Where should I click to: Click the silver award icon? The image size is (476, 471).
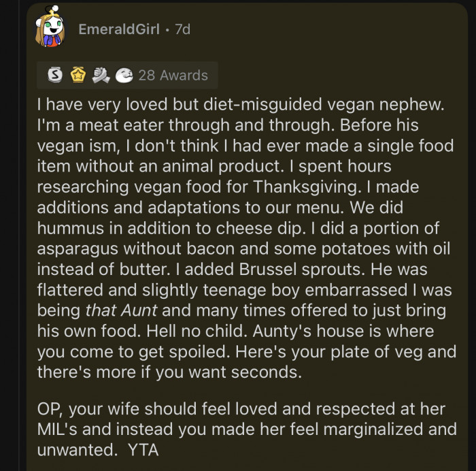[x=54, y=75]
